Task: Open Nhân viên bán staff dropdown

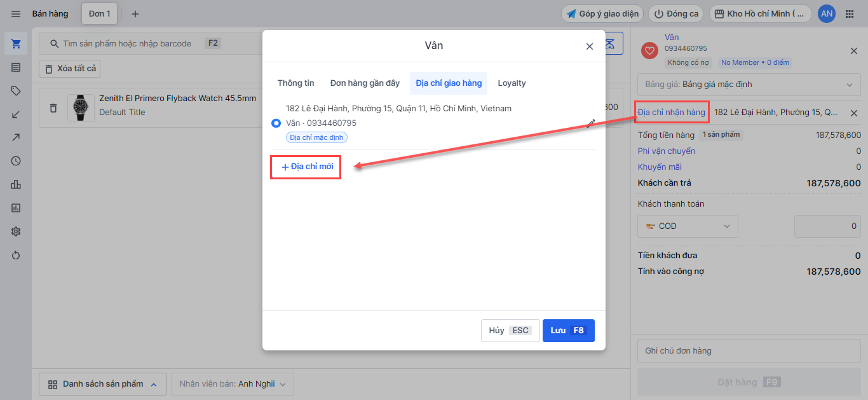Action: 233,384
